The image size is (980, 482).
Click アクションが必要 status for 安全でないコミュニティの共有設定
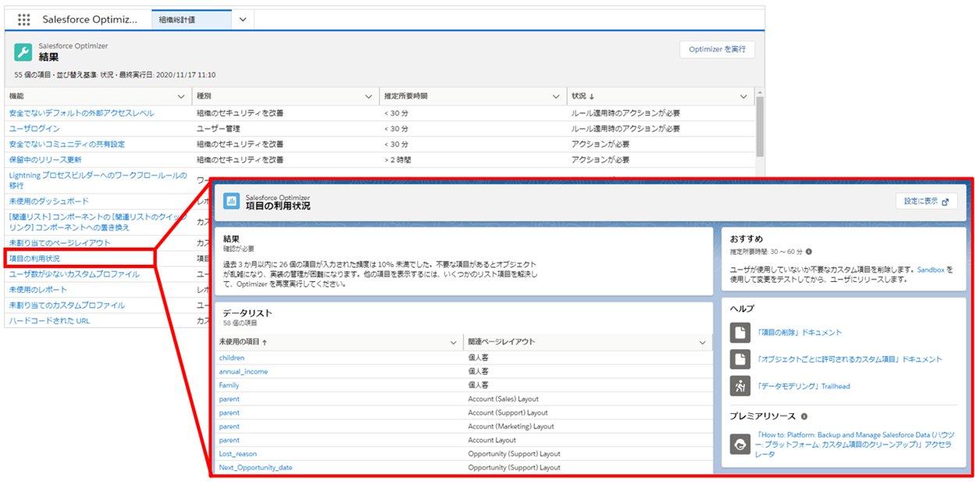pos(600,145)
